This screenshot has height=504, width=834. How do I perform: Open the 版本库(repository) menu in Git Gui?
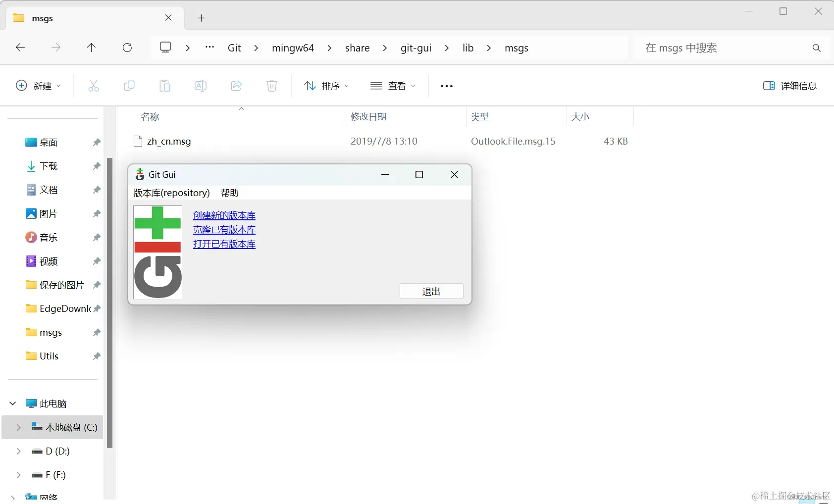172,193
